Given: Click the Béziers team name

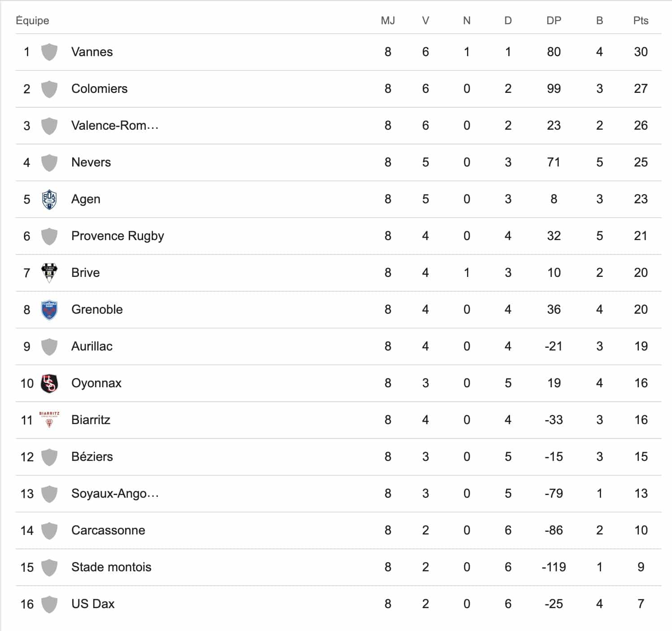Looking at the screenshot, I should tap(92, 457).
